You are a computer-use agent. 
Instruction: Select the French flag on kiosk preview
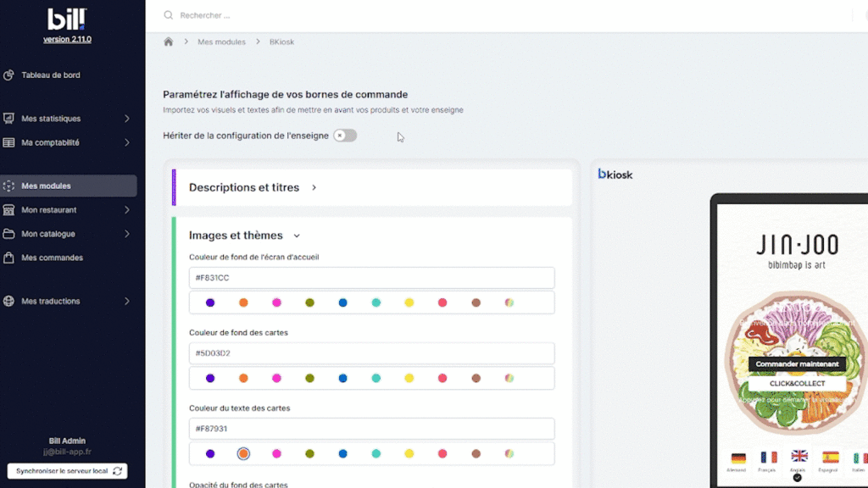[768, 457]
